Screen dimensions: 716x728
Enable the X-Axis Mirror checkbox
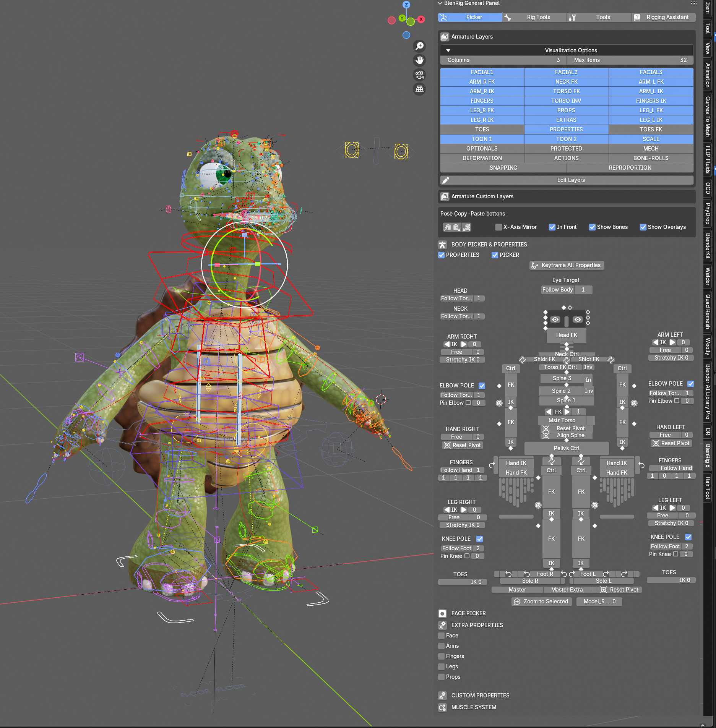coord(498,227)
